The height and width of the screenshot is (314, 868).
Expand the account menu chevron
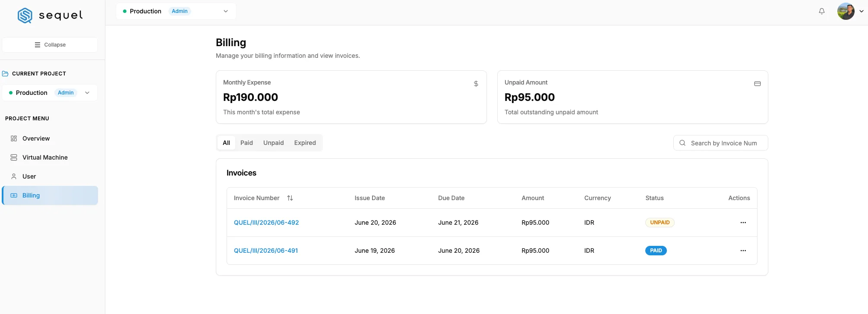(862, 12)
